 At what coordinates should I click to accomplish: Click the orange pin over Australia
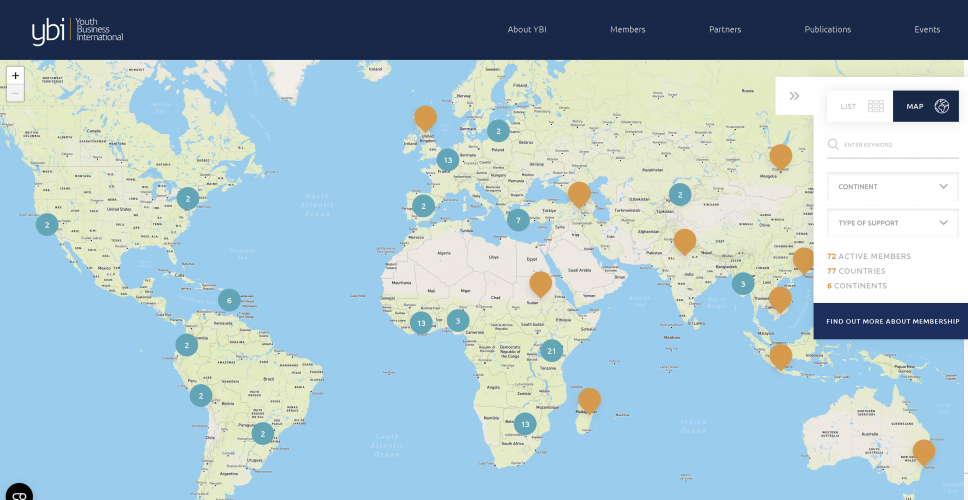tap(924, 451)
